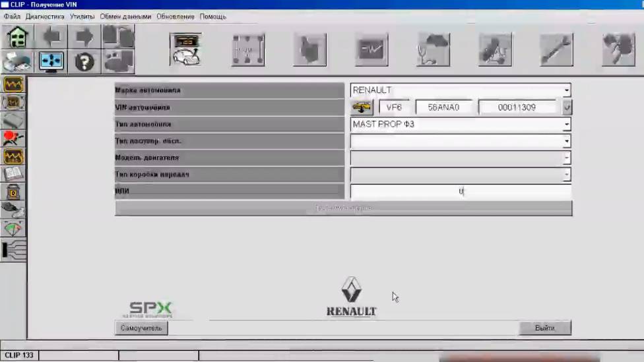Confirm VIN with the checkmark button
The height and width of the screenshot is (362, 644).
(x=567, y=107)
